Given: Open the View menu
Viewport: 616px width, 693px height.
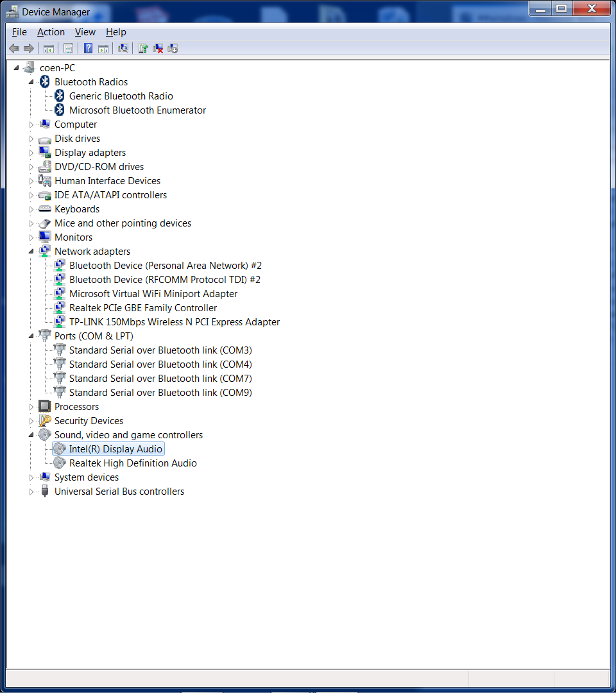Looking at the screenshot, I should (85, 32).
